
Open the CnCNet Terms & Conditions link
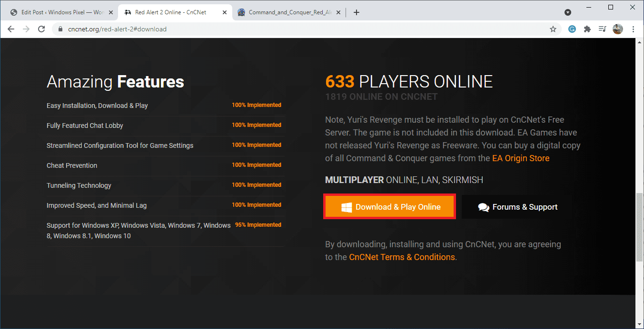[402, 257]
